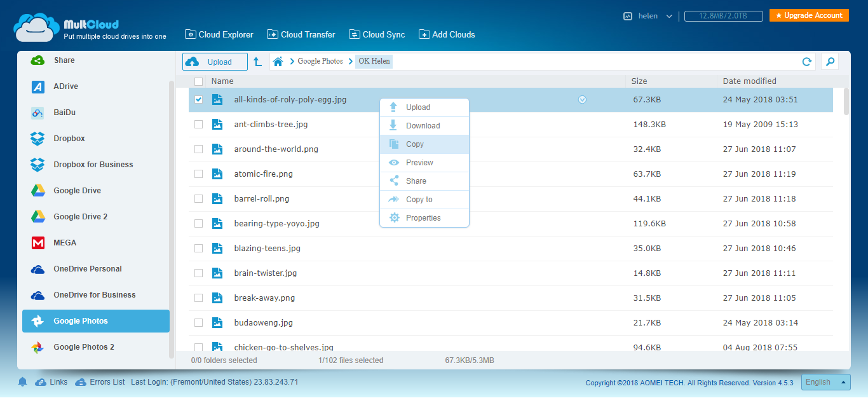The height and width of the screenshot is (398, 868).
Task: Click the MultCloud cloud logo
Action: tap(36, 27)
